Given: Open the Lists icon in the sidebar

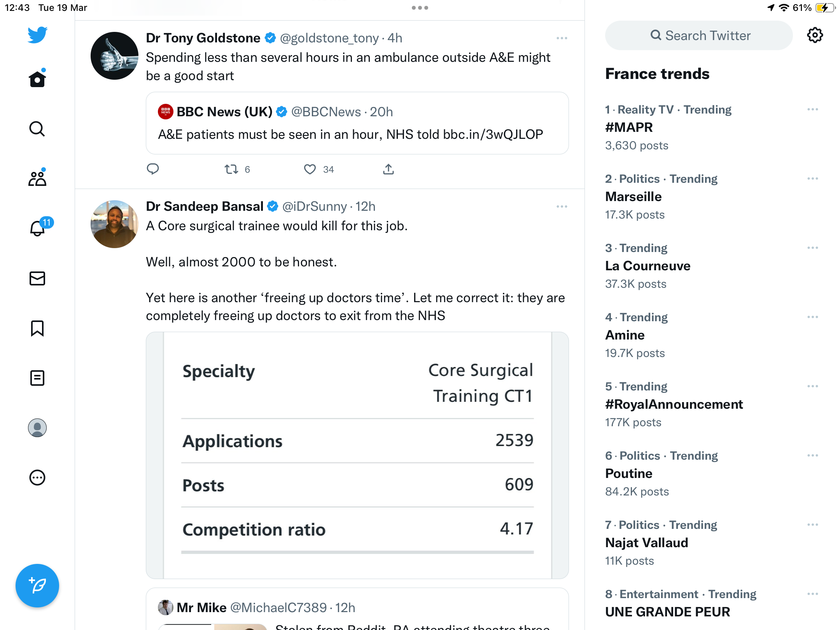Looking at the screenshot, I should (37, 378).
